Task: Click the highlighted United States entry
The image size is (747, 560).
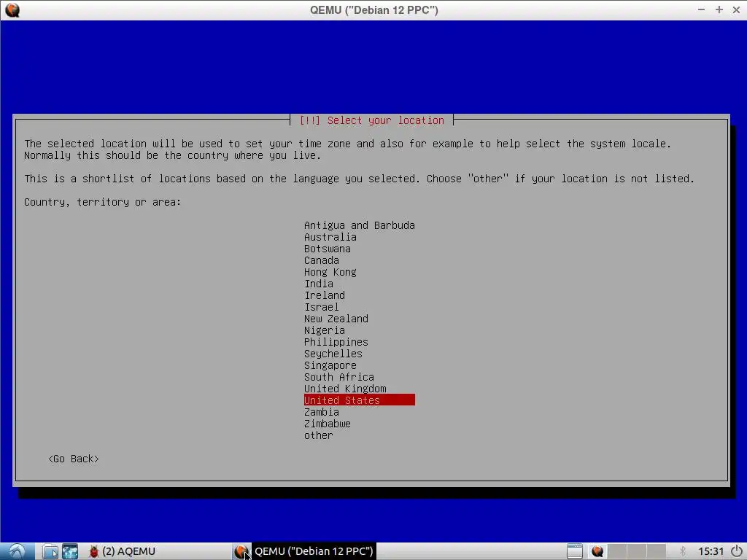Action: (x=359, y=400)
